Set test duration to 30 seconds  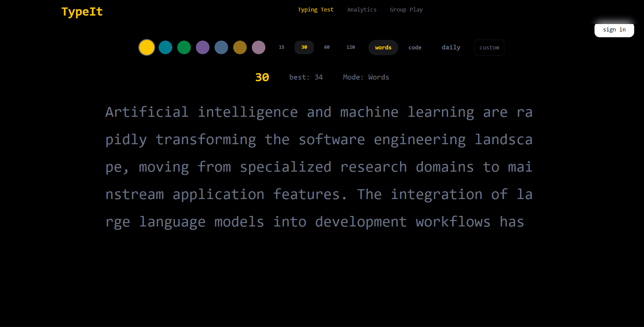point(304,47)
